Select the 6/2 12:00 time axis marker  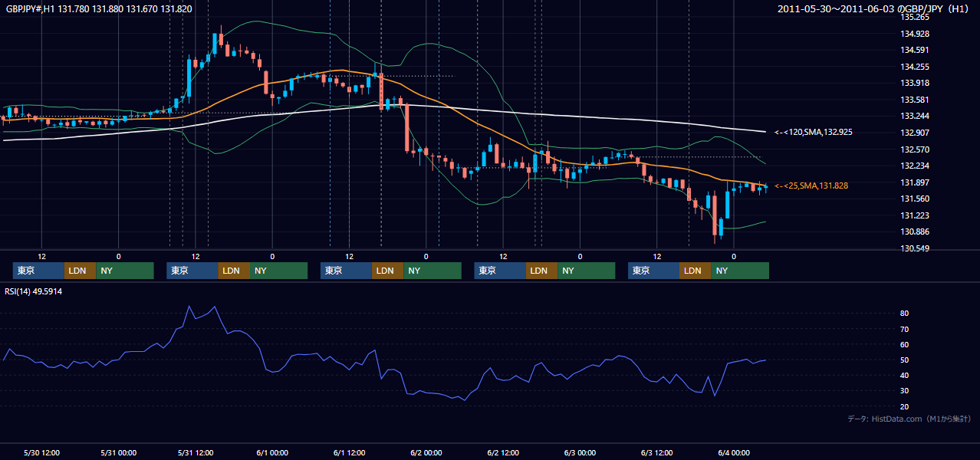point(503,452)
